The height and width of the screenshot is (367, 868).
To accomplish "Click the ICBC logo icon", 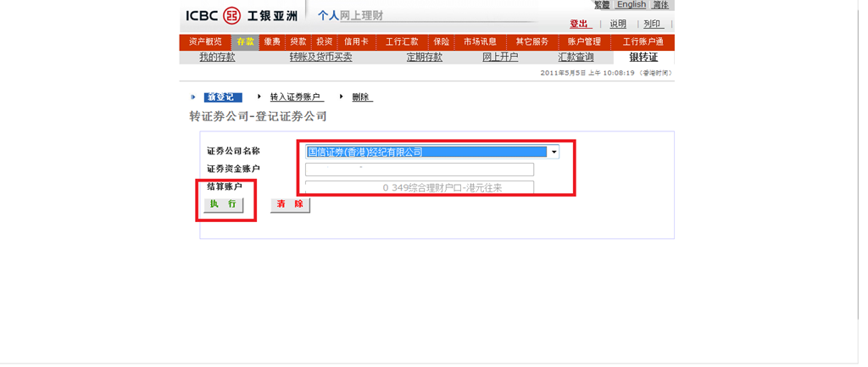I will tap(231, 15).
